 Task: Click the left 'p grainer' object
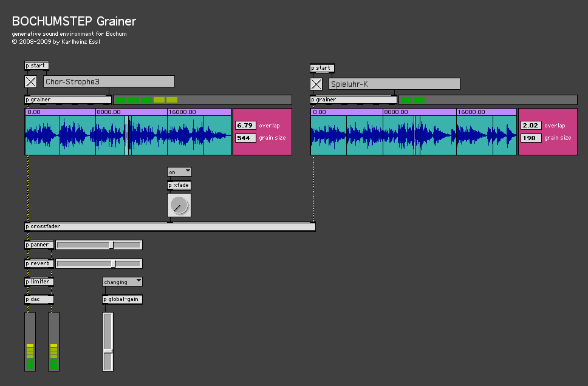[67, 100]
